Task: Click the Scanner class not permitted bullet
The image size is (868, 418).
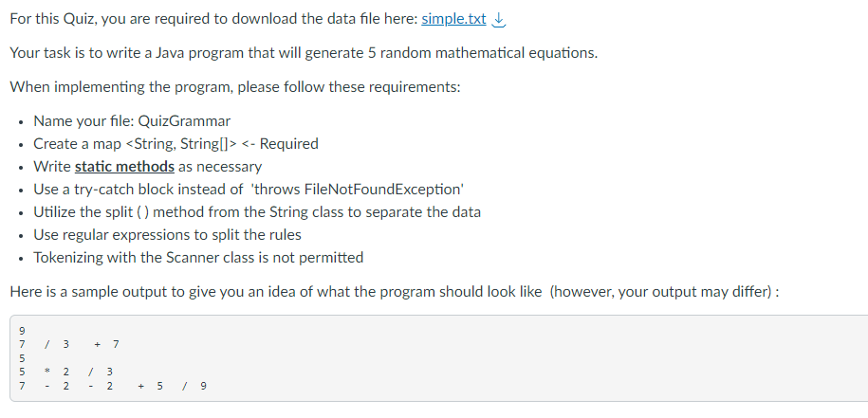Action: (x=197, y=257)
